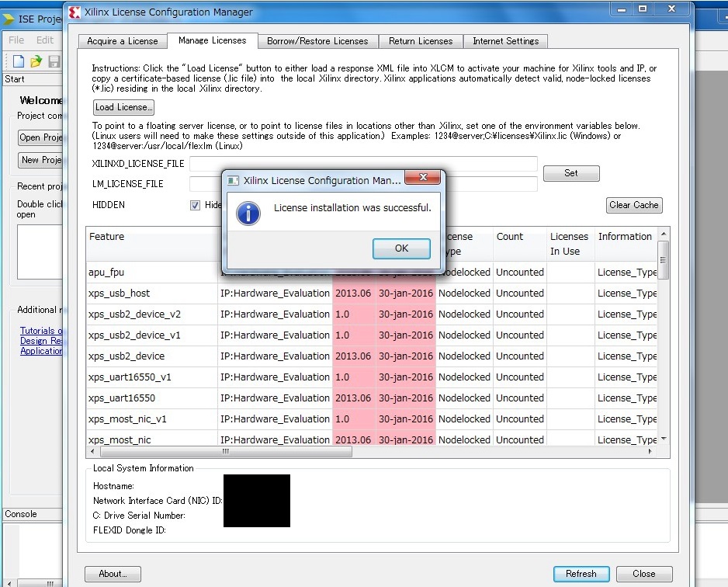728x587 pixels.
Task: Open the Application link in ISE
Action: coord(41,351)
